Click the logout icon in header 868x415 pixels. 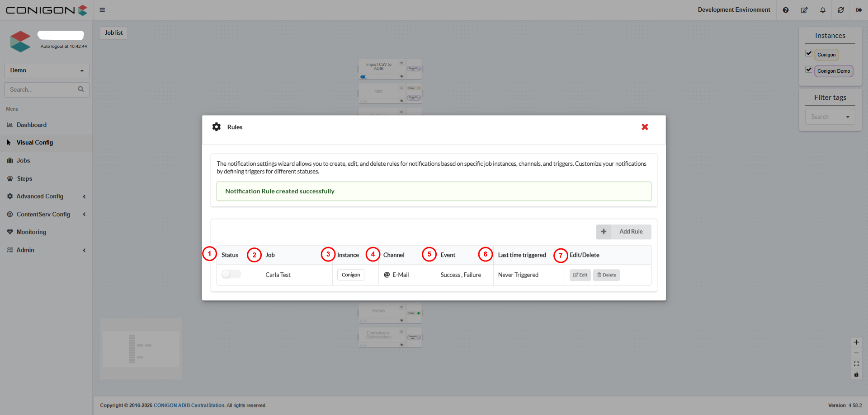tap(859, 10)
